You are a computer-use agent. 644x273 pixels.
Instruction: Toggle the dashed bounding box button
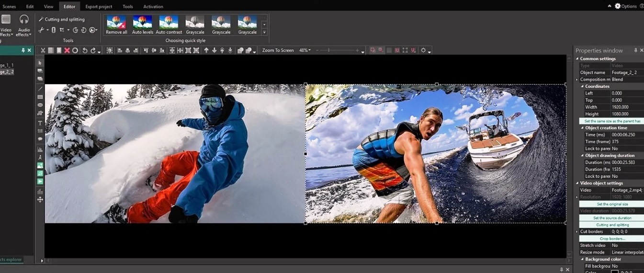405,50
